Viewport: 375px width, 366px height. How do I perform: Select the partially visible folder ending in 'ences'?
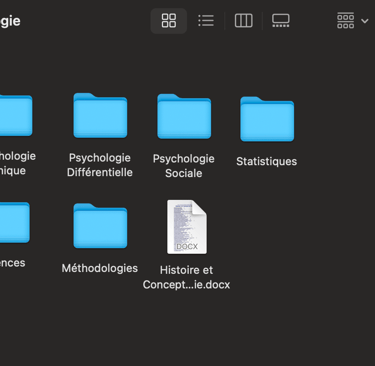coord(15,222)
